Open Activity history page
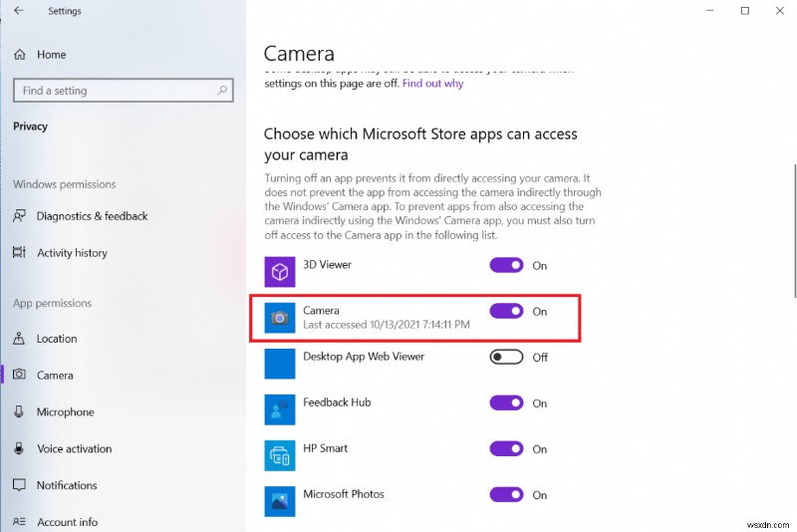The height and width of the screenshot is (532, 797). (x=72, y=253)
